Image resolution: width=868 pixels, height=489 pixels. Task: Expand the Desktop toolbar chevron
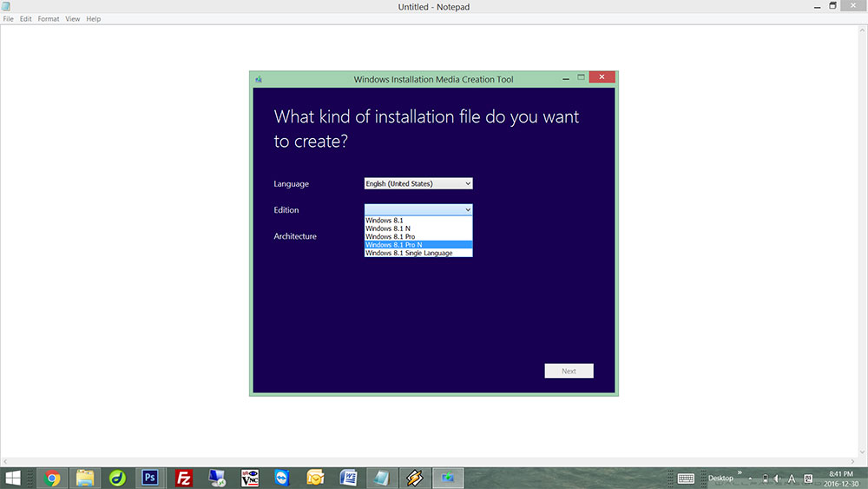point(740,473)
